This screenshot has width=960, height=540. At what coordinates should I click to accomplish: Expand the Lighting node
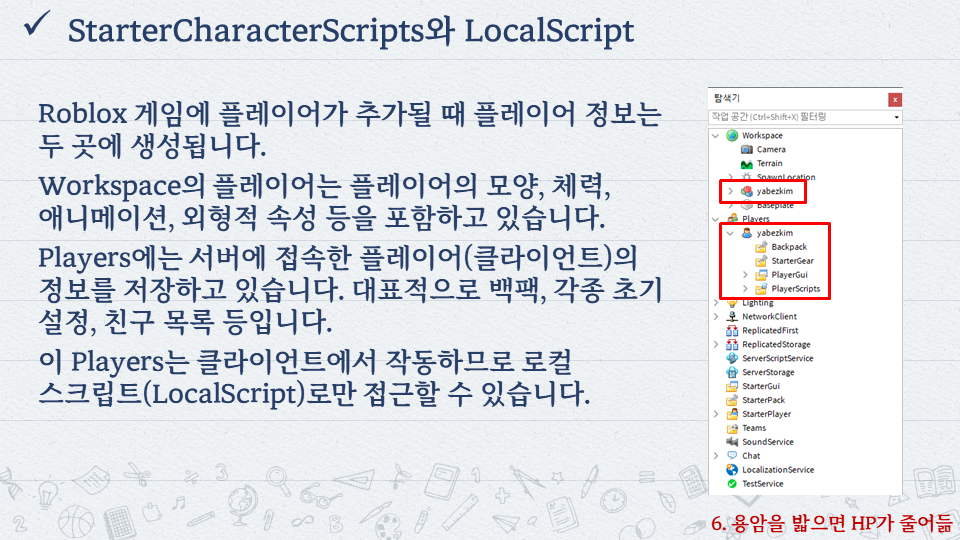[716, 302]
